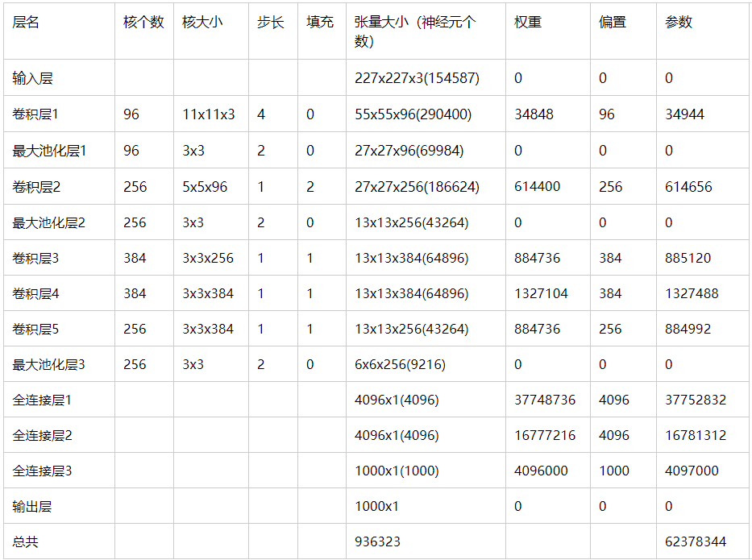Select the 最大池化层3 row label
The image size is (752, 560).
pos(48,364)
